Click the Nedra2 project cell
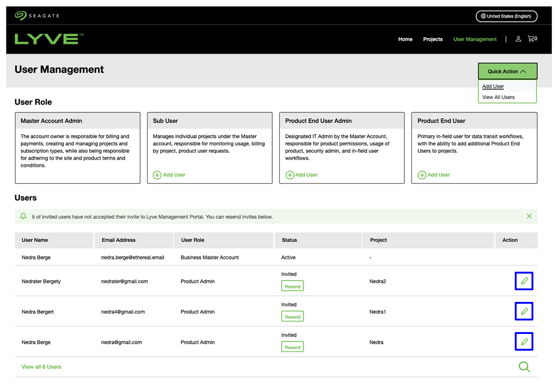The width and height of the screenshot is (558, 392). coord(378,281)
